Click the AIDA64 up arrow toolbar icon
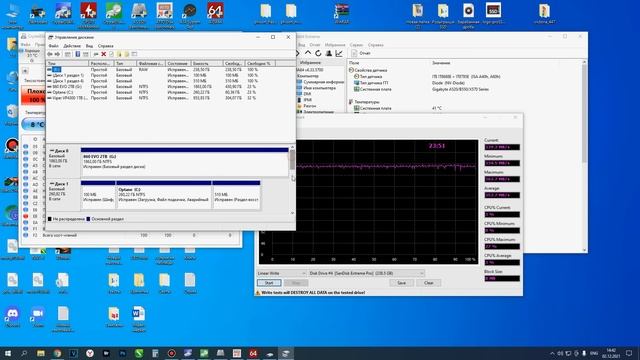 coord(308,53)
